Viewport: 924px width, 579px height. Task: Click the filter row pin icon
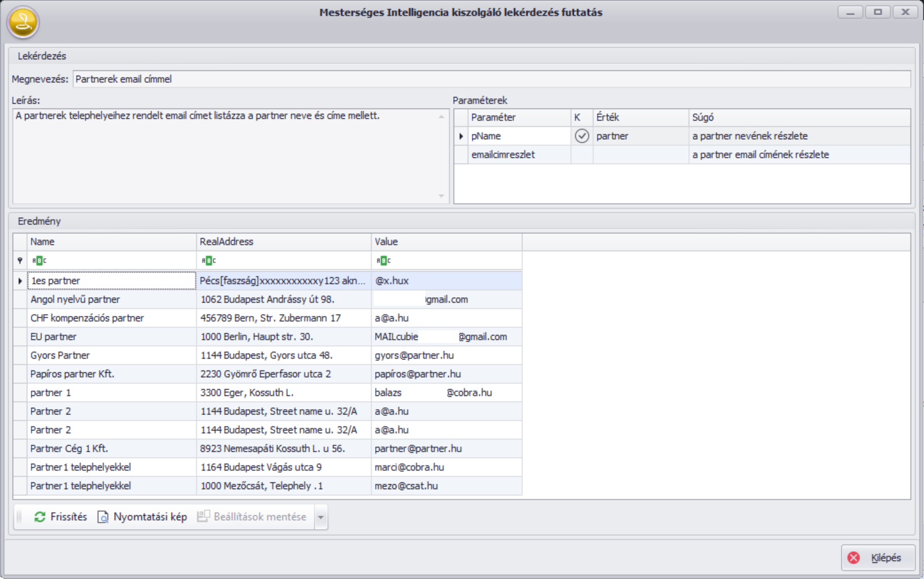(20, 260)
